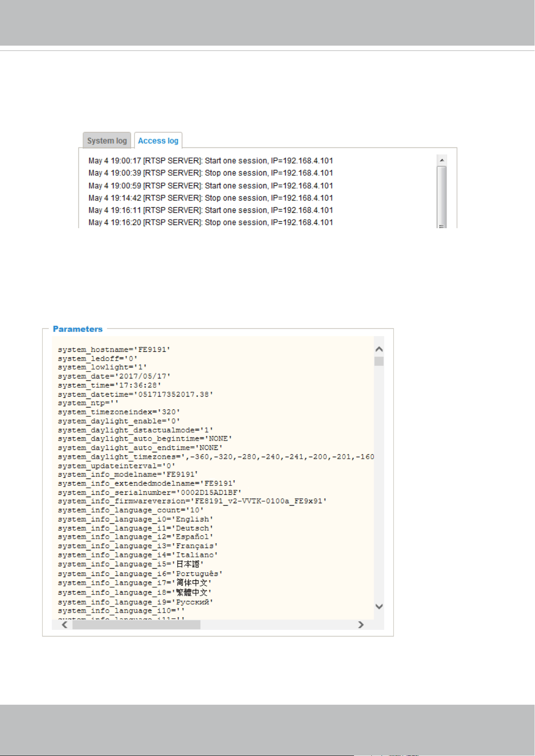
Task: Click the 19:16:11 Start one session entry
Action: pos(211,210)
